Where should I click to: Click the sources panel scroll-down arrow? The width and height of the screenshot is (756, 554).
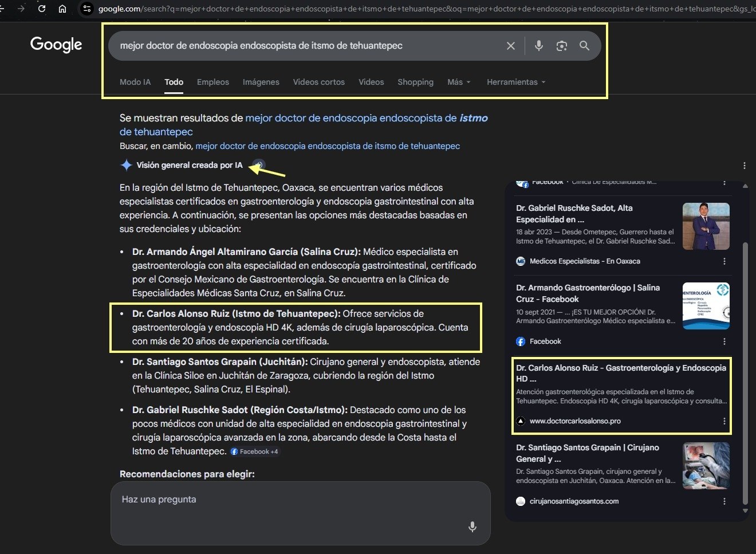coord(745,510)
